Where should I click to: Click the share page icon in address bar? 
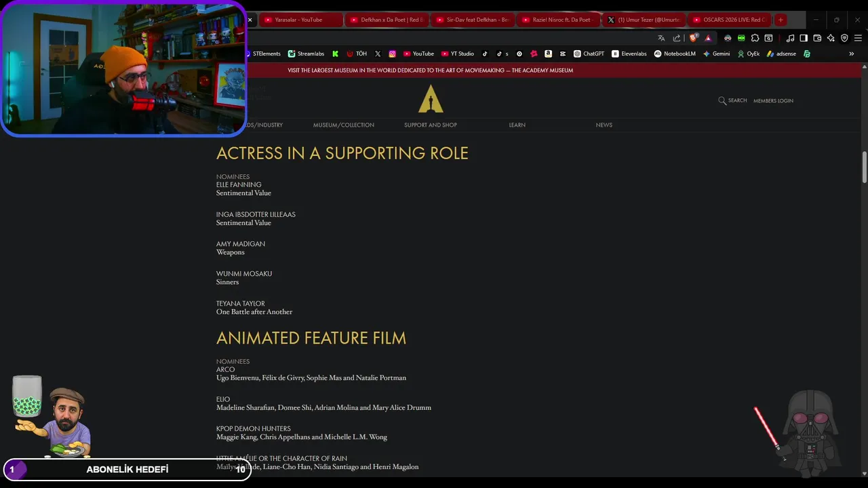tap(676, 38)
